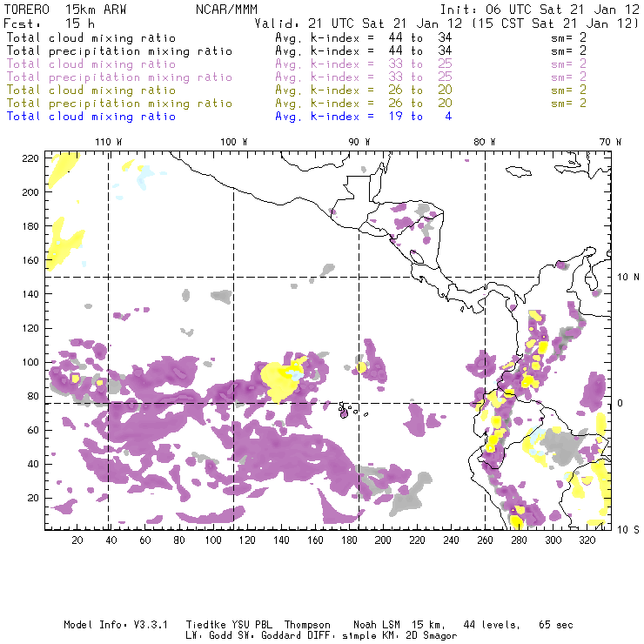Select the NCAR/MMM header label
This screenshot has height=644, width=644.
tap(227, 10)
